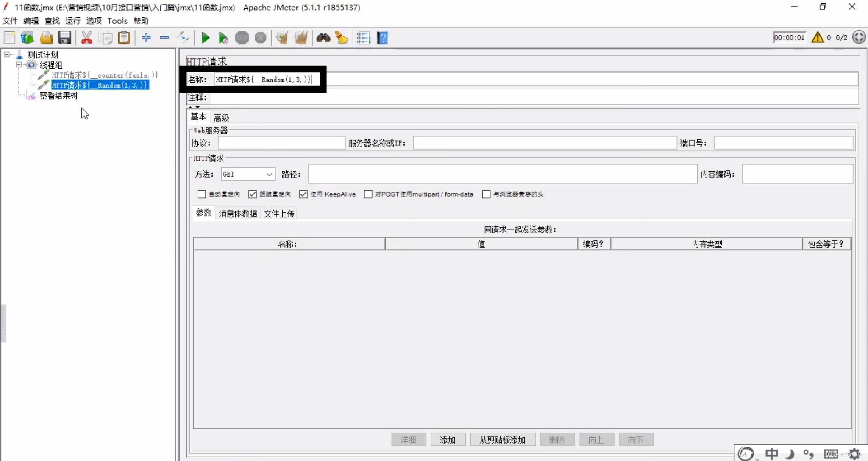Click the 详细 button
The image size is (868, 461).
[409, 439]
